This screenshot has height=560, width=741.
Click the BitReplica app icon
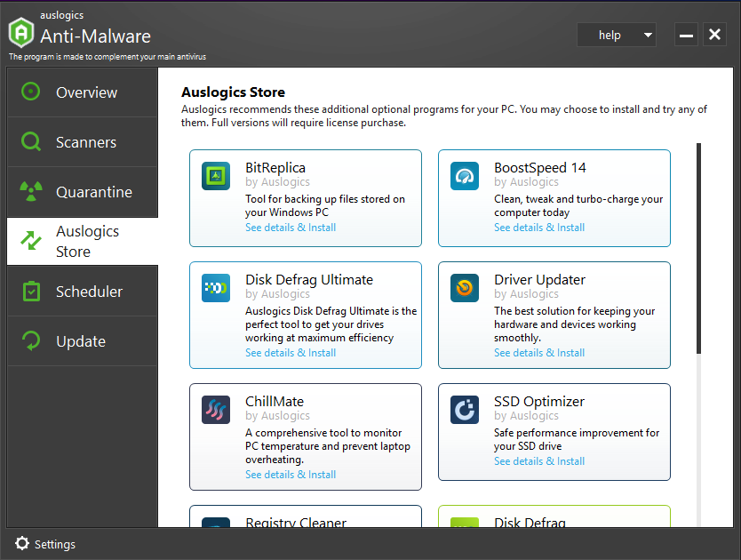tap(216, 176)
